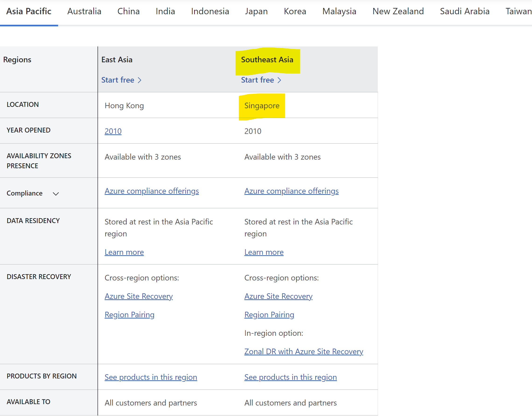Click the AVAILABILITY ZONES PRESENCE row label

click(38, 161)
